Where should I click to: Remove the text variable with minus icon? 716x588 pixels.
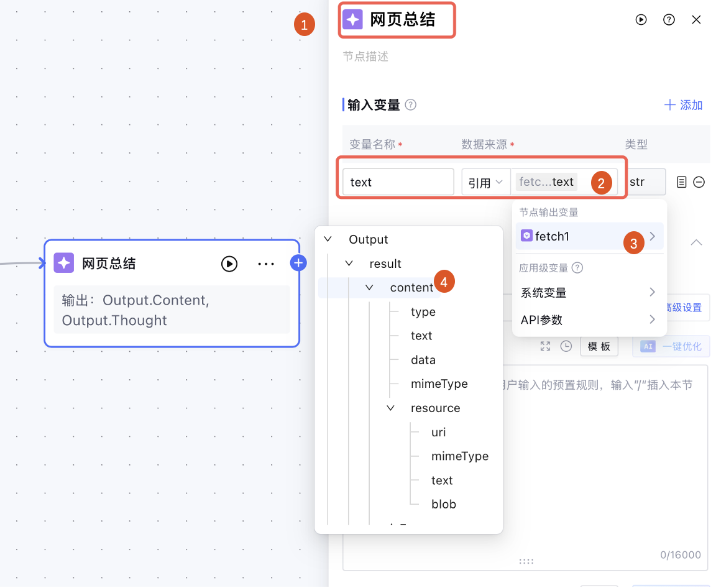699,182
